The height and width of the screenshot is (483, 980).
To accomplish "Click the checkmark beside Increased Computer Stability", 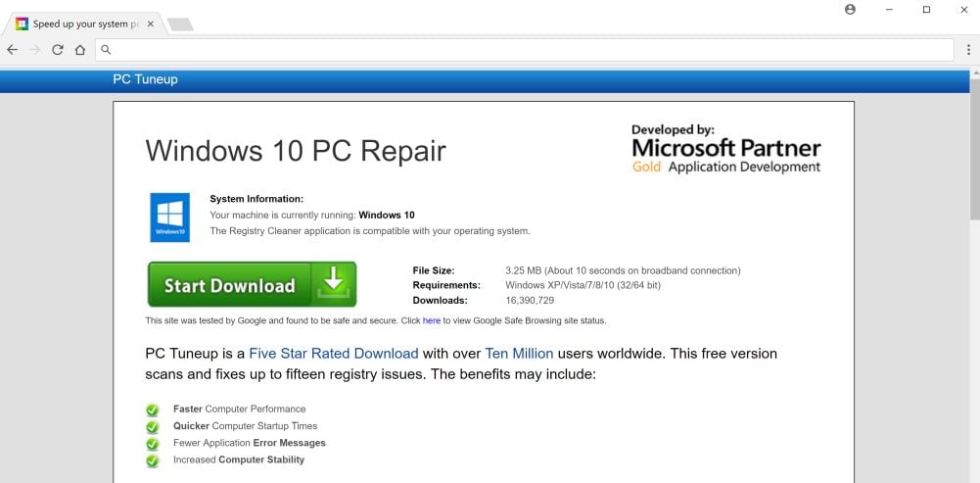I will click(x=153, y=460).
